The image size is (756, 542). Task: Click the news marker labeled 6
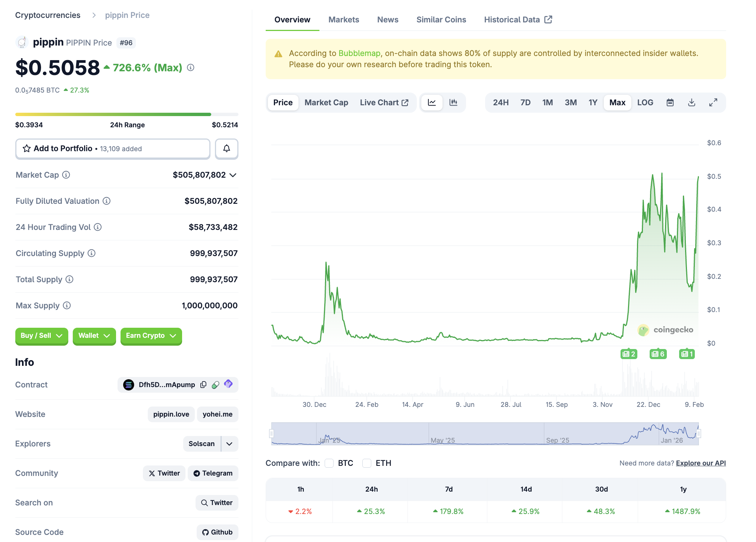point(658,354)
